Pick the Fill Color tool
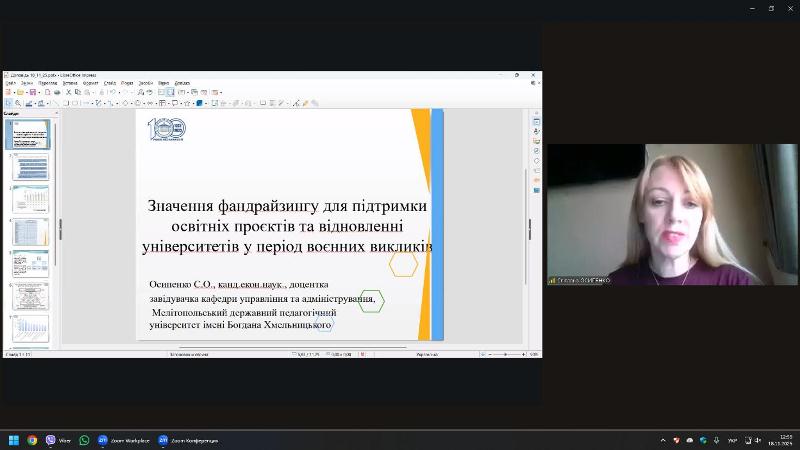The height and width of the screenshot is (450, 800). tap(41, 103)
